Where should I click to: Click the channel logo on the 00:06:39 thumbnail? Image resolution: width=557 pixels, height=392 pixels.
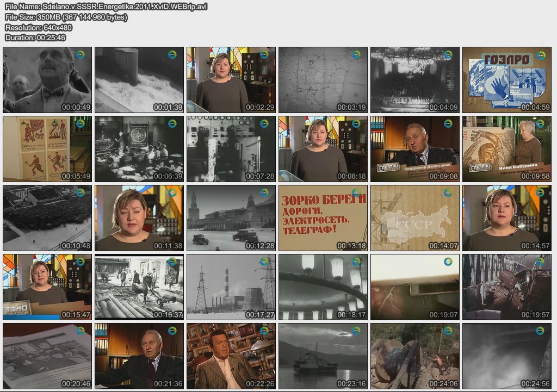point(172,124)
